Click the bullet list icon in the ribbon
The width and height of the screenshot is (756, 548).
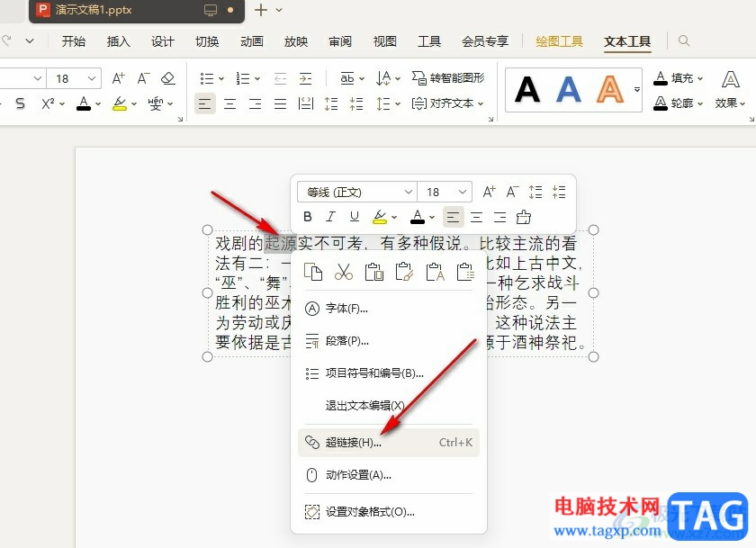pos(207,78)
